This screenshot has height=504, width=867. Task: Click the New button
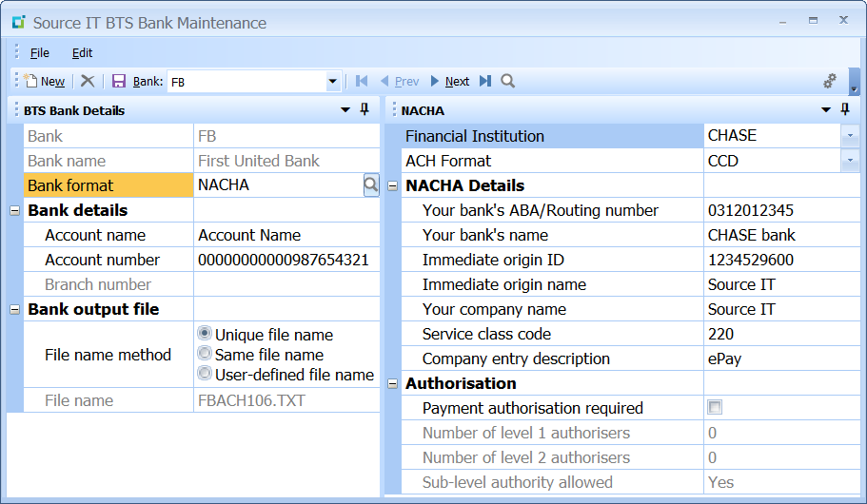(45, 82)
